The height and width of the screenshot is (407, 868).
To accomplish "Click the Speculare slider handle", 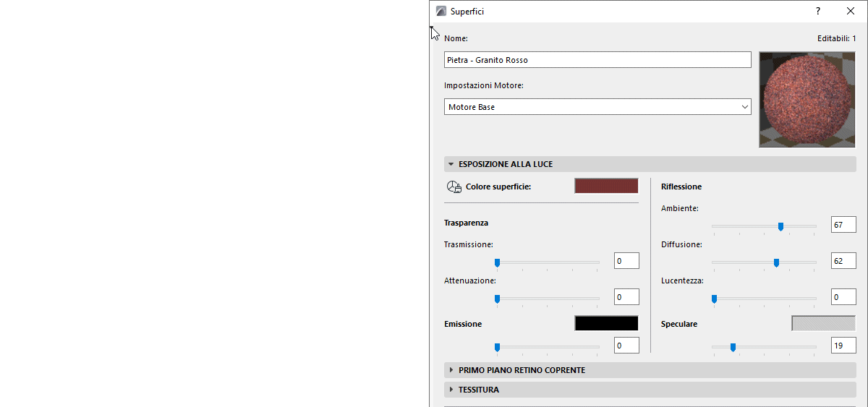I will pyautogui.click(x=733, y=347).
